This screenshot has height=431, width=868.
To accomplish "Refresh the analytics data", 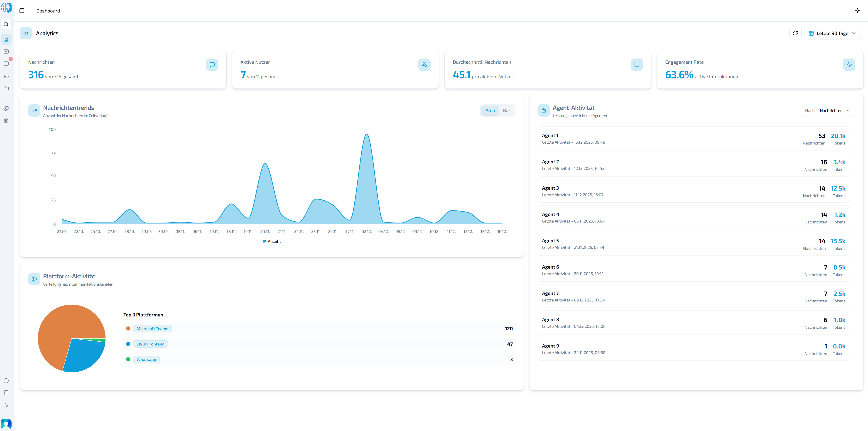I will (796, 33).
